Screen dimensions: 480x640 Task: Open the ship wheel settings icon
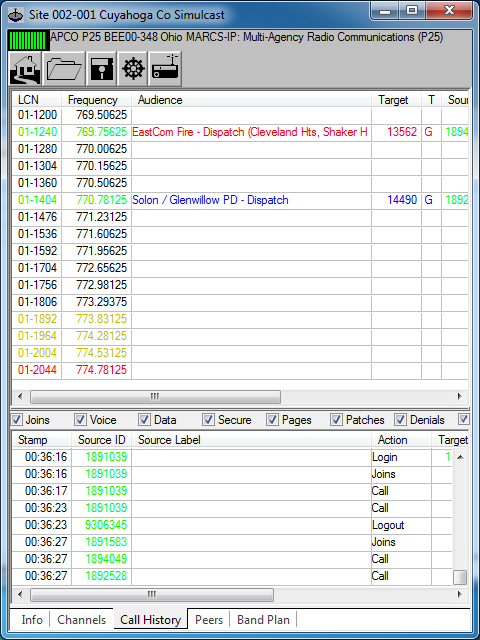(x=133, y=69)
